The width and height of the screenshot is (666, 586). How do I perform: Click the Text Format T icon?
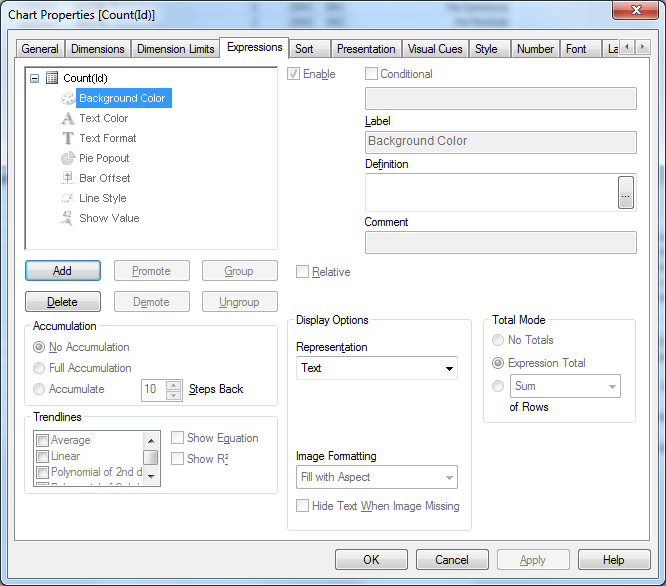(68, 138)
